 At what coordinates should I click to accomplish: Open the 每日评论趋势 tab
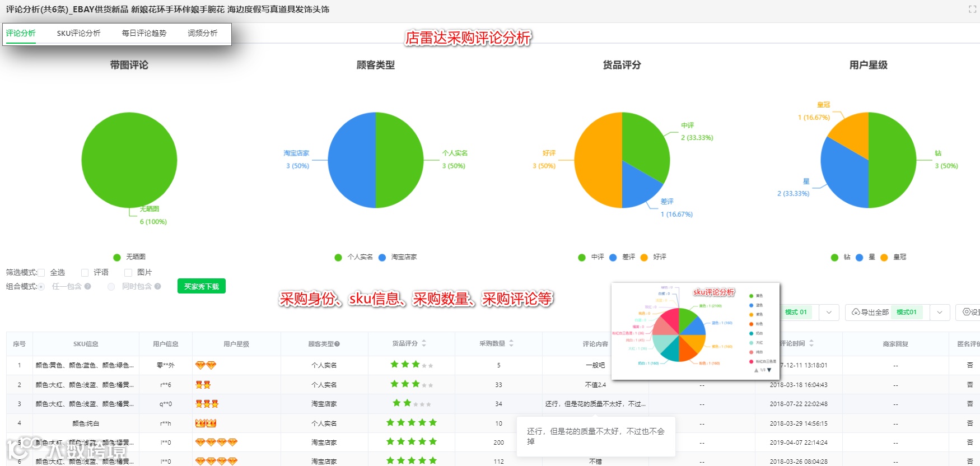pyautogui.click(x=144, y=34)
